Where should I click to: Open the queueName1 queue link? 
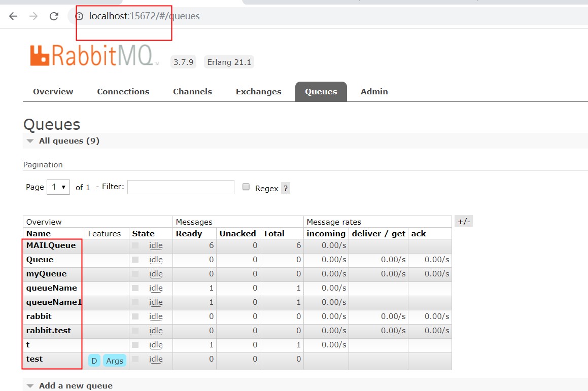point(54,302)
